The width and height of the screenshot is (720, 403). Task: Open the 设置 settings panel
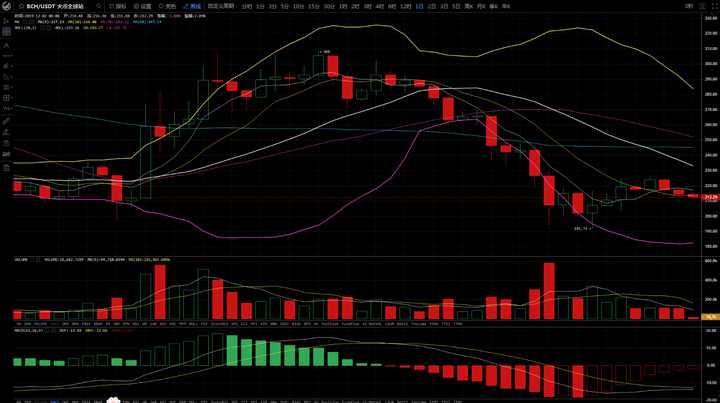tap(142, 6)
